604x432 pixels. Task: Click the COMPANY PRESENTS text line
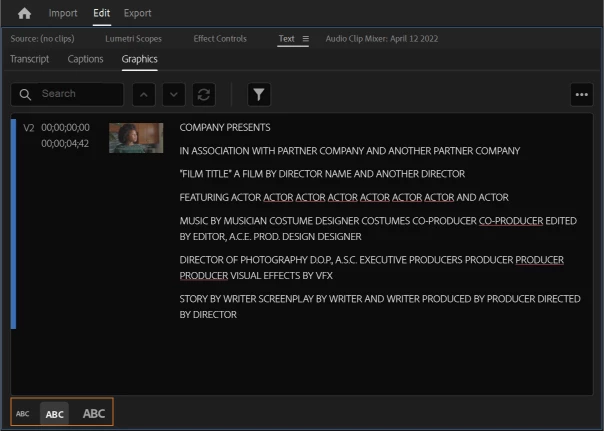tap(225, 128)
